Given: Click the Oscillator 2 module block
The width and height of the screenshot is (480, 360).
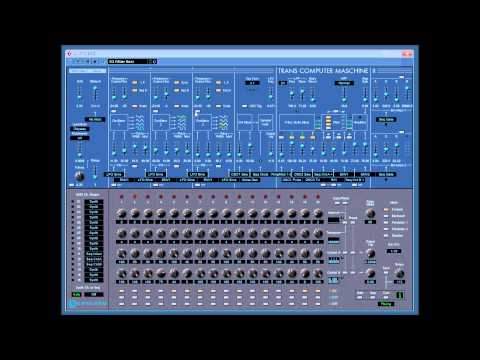Looking at the screenshot, I should pyautogui.click(x=161, y=122).
